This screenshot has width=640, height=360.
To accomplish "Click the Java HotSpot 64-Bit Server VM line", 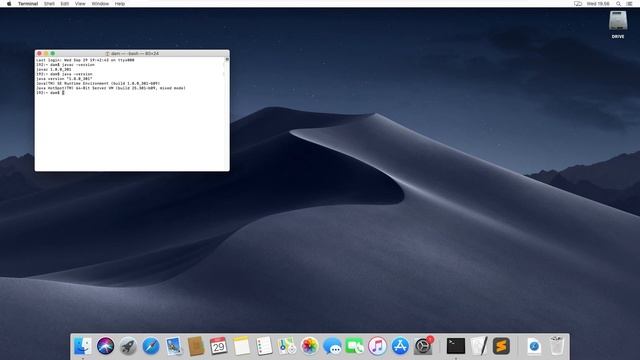I will 111,88.
